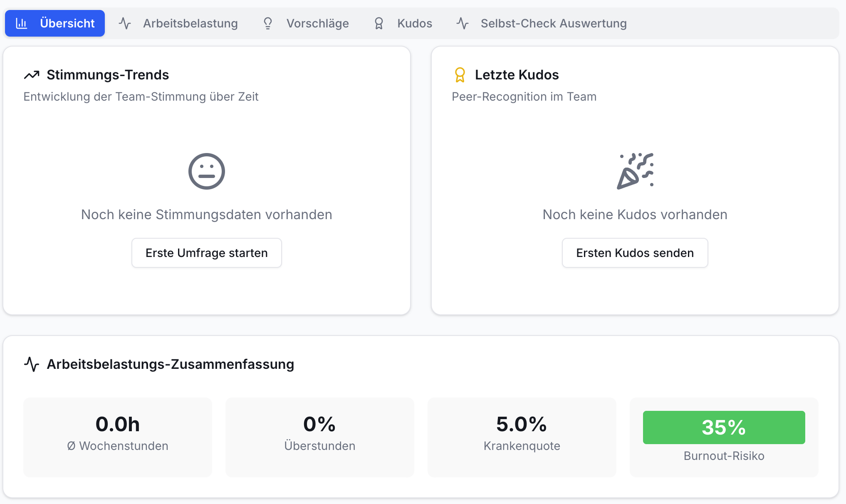The width and height of the screenshot is (846, 504).
Task: Click the Burnout-Risiko label
Action: point(724,456)
